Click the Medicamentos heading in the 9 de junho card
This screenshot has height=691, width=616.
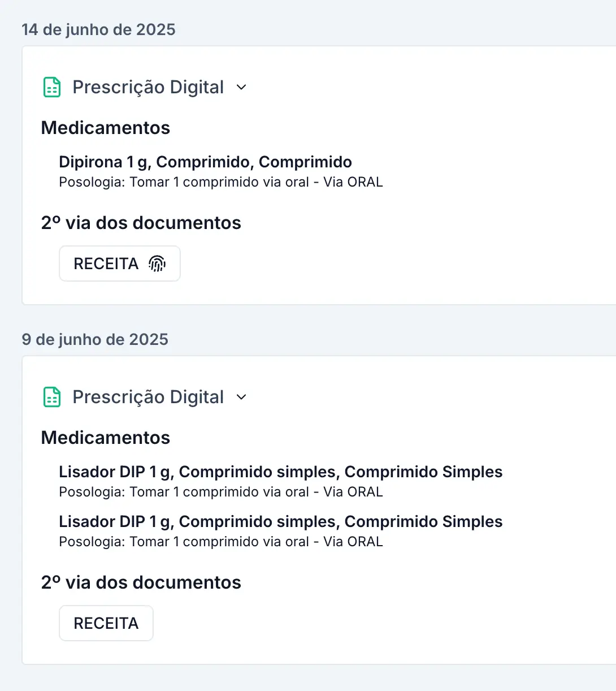click(106, 438)
